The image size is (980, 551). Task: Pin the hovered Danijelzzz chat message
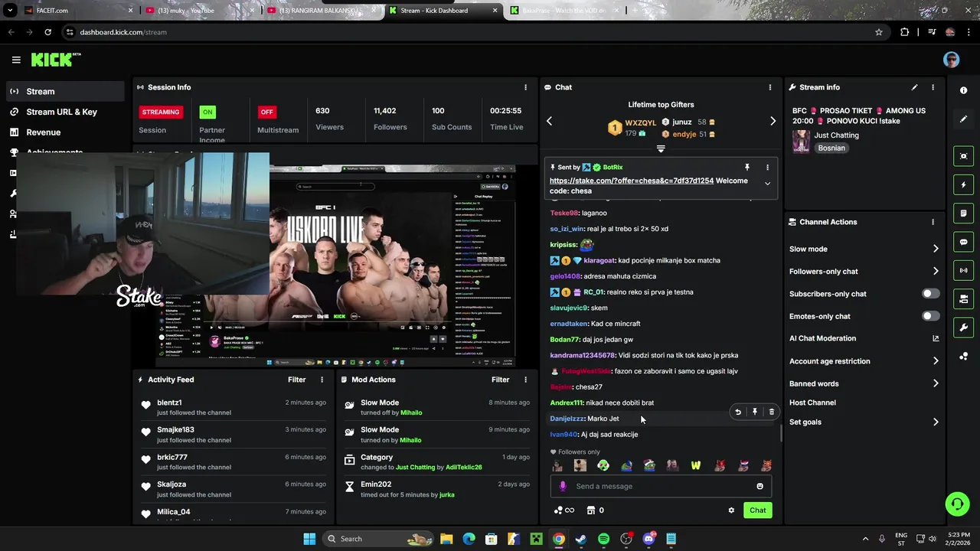pos(754,412)
